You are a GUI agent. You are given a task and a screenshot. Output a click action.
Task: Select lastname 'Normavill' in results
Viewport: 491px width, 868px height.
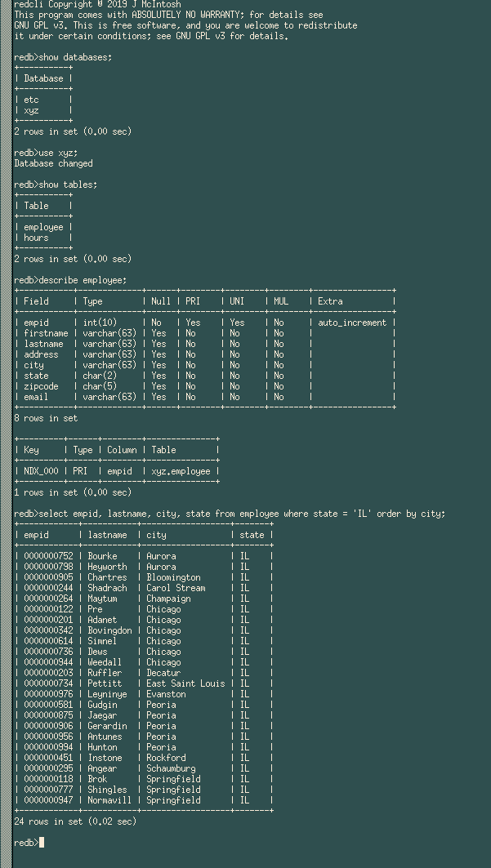pyautogui.click(x=109, y=800)
